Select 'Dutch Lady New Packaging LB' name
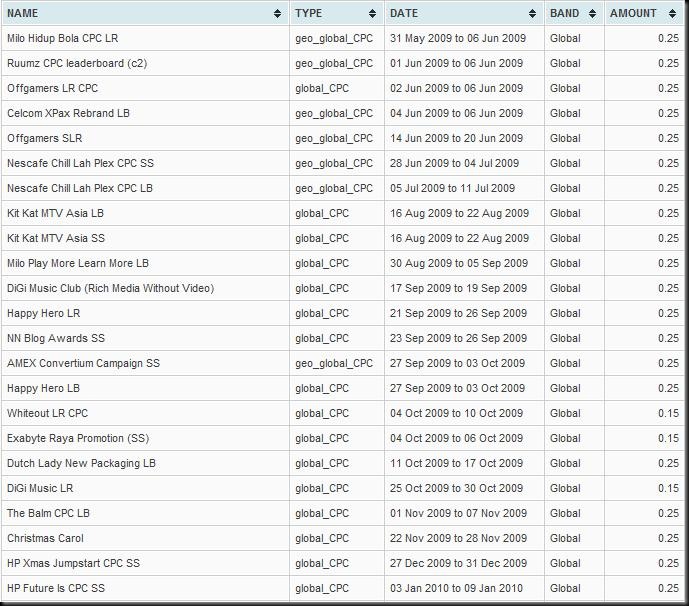689x606 pixels. point(81,464)
